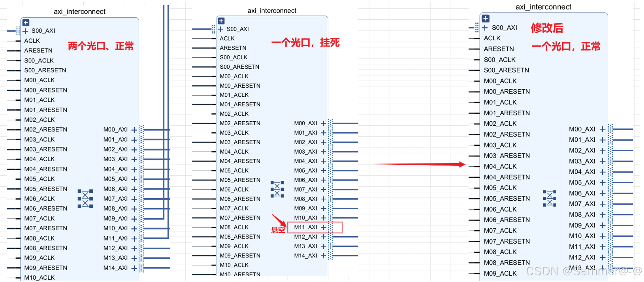Image resolution: width=644 pixels, height=282 pixels.
Task: Expand M07_AXI plus in the middle block
Action: pyautogui.click(x=323, y=190)
